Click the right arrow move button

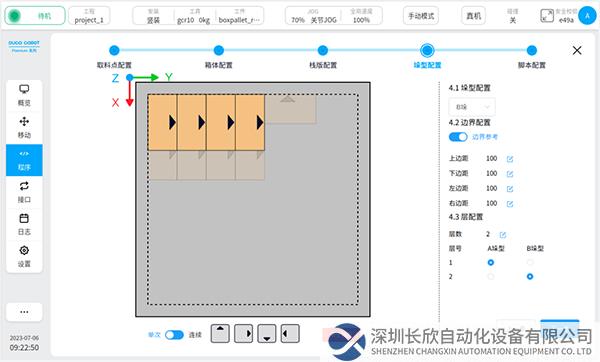pos(243,333)
